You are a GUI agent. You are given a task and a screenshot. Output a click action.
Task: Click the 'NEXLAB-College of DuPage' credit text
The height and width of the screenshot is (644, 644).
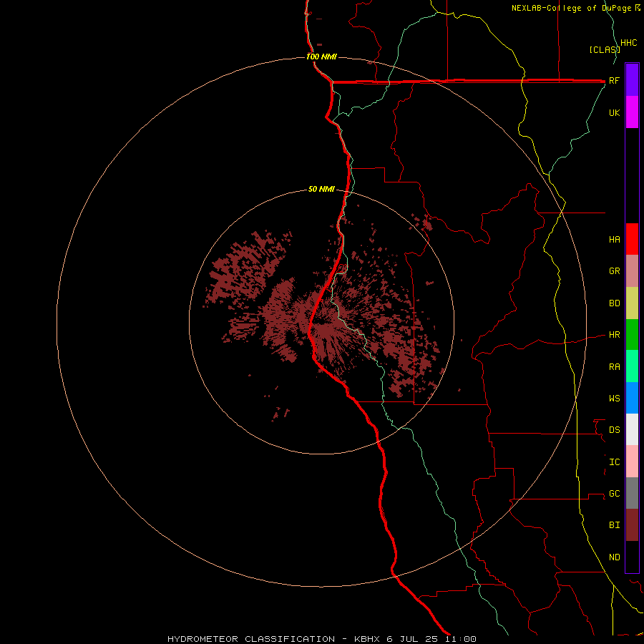(x=571, y=8)
